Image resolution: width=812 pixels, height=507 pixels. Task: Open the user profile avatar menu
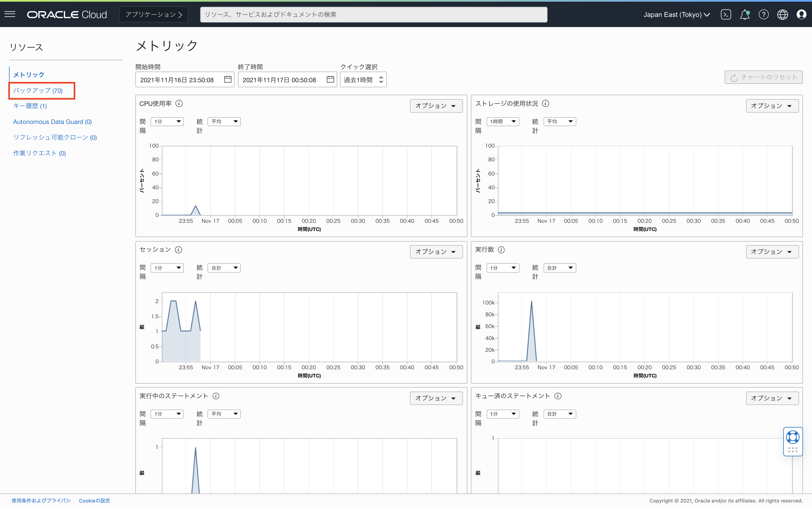[x=801, y=14]
